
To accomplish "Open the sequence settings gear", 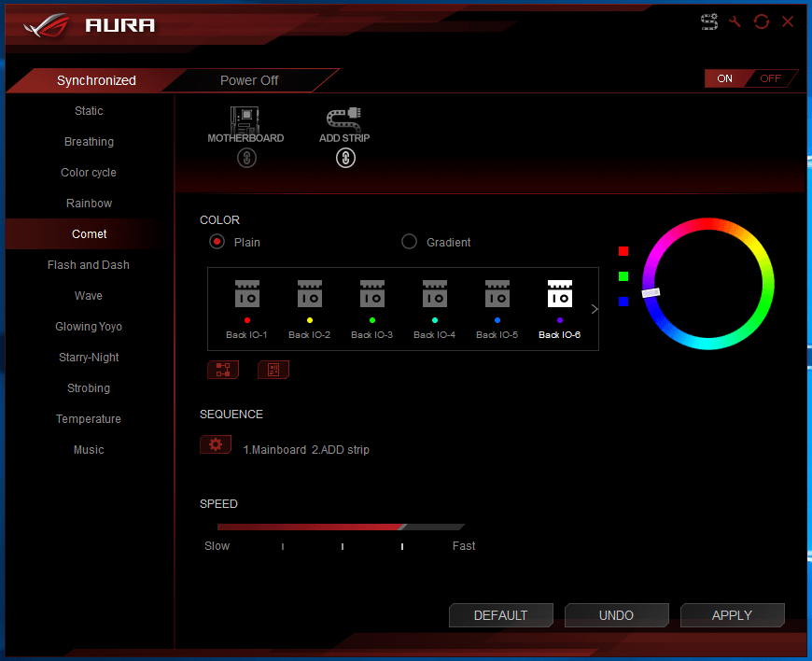I will pos(216,444).
